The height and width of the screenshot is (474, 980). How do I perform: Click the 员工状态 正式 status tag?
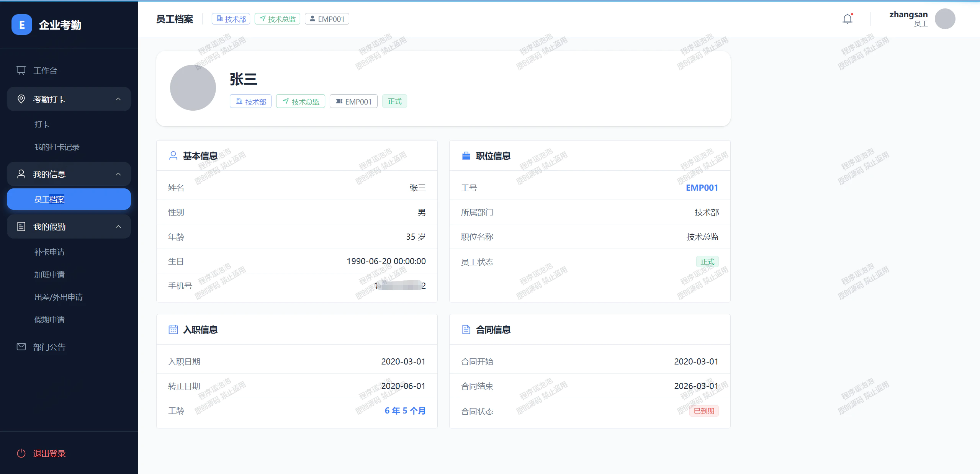coord(707,262)
